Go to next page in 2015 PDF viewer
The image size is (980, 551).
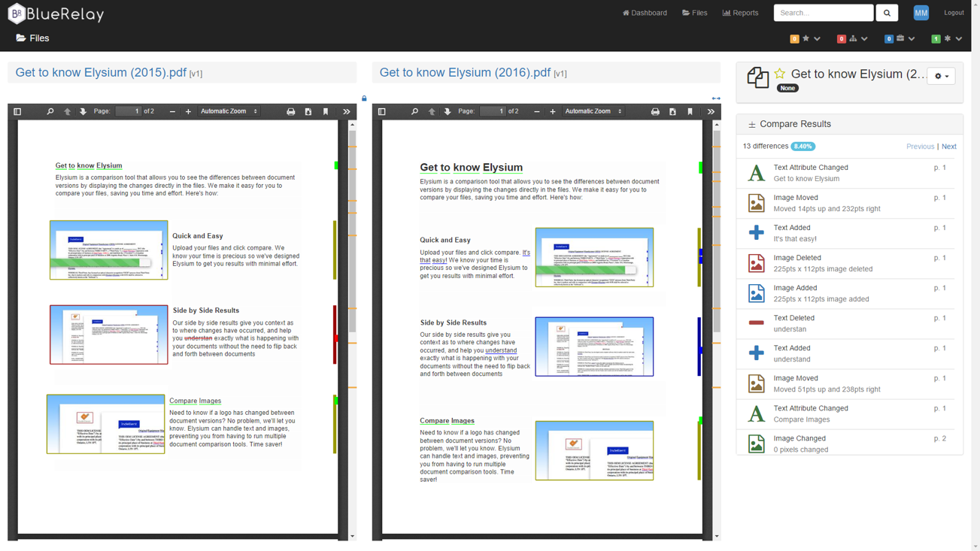coord(83,112)
